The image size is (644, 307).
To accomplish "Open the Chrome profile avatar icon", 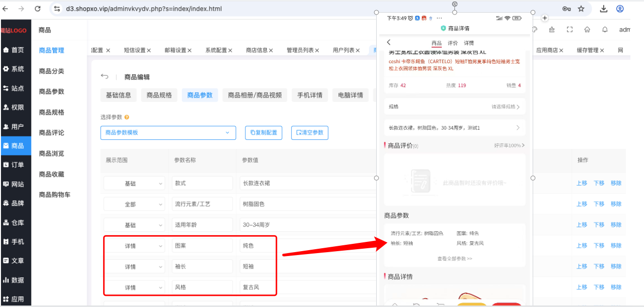I will click(620, 9).
